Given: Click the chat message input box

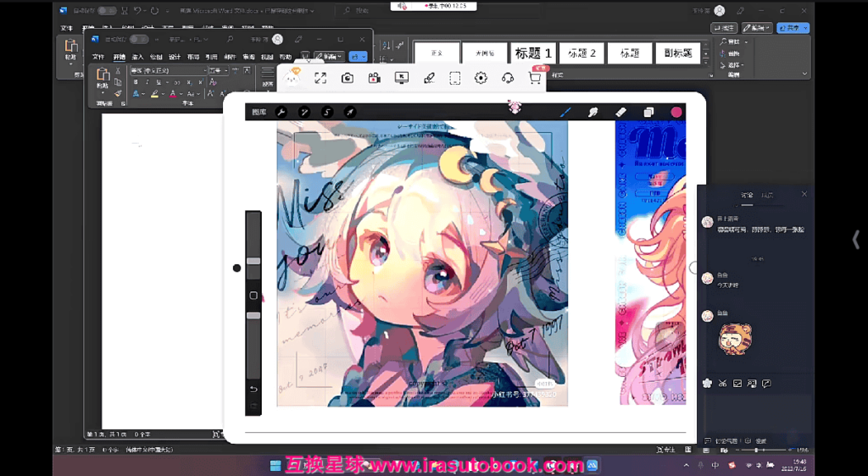Looking at the screenshot, I should tap(756, 412).
